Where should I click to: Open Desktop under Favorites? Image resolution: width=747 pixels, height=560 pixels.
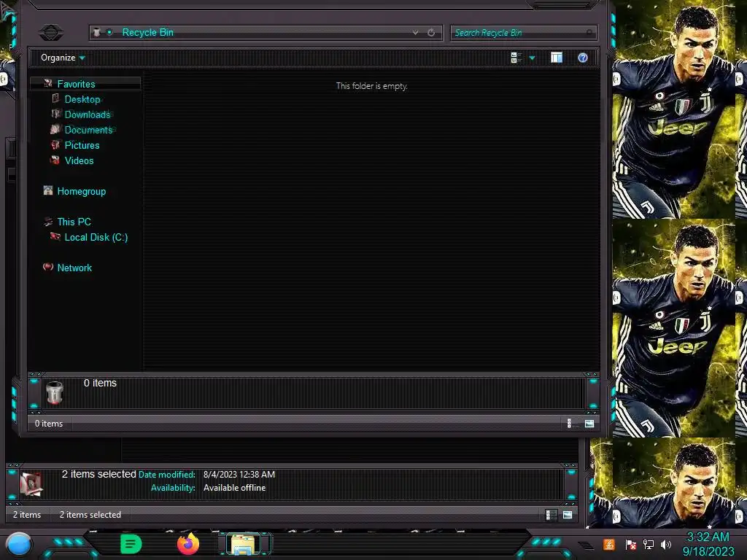click(82, 99)
